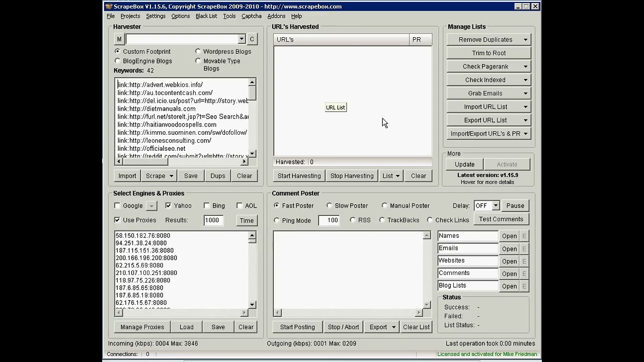Select Ping Mode radio option
This screenshot has width=644, height=362.
tap(277, 220)
